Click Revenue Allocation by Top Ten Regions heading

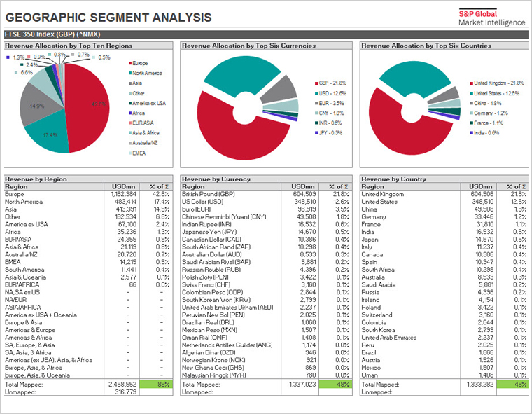click(69, 46)
